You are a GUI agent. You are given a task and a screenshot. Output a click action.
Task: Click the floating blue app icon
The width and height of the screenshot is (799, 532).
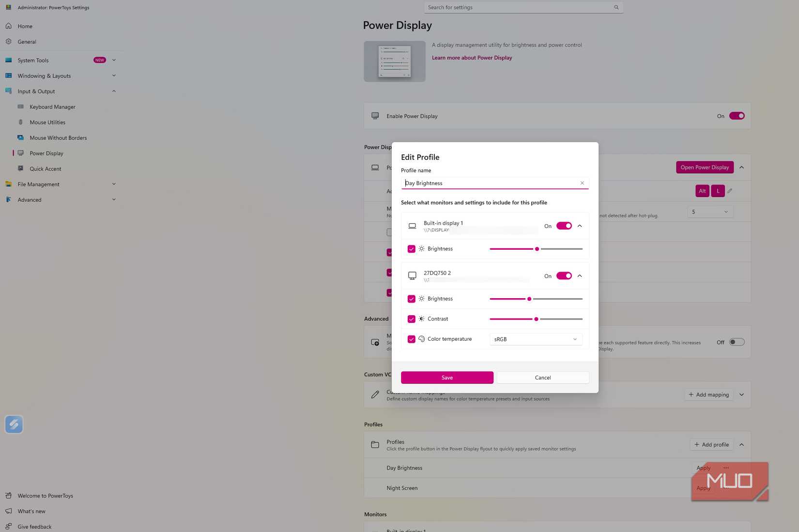14,424
